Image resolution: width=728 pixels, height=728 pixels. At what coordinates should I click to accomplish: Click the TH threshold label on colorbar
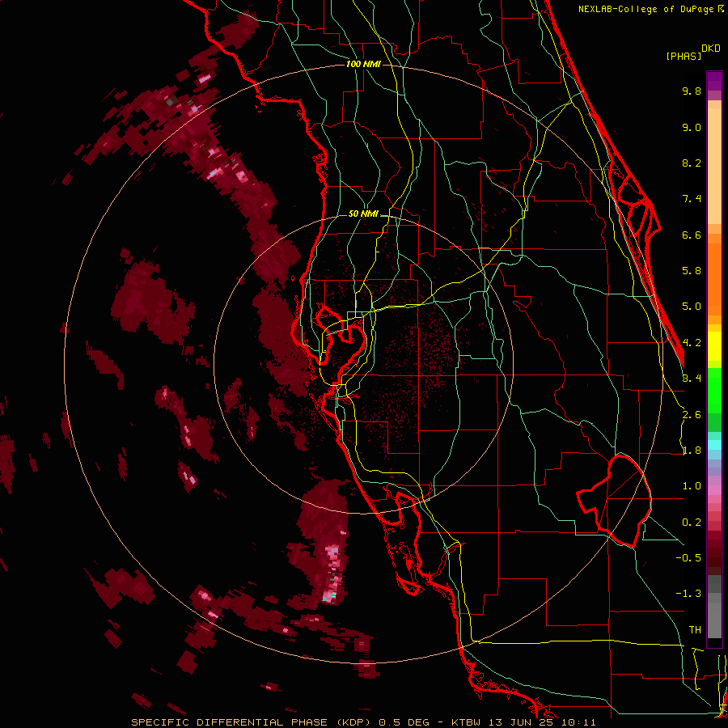click(x=695, y=630)
